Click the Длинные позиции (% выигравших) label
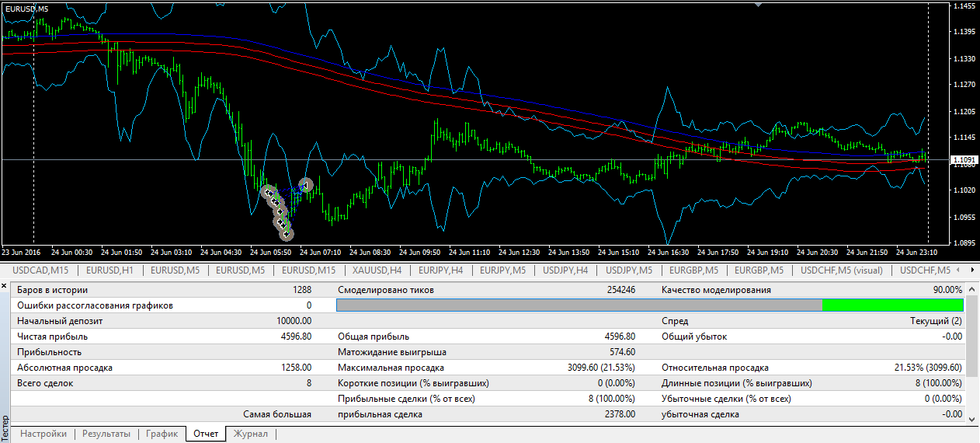Image resolution: width=980 pixels, height=443 pixels. pyautogui.click(x=736, y=383)
